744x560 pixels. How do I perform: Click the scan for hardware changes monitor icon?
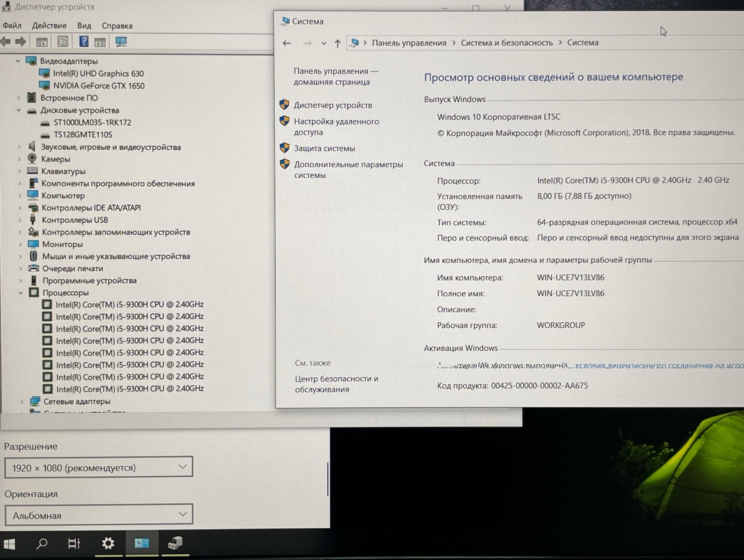[121, 41]
